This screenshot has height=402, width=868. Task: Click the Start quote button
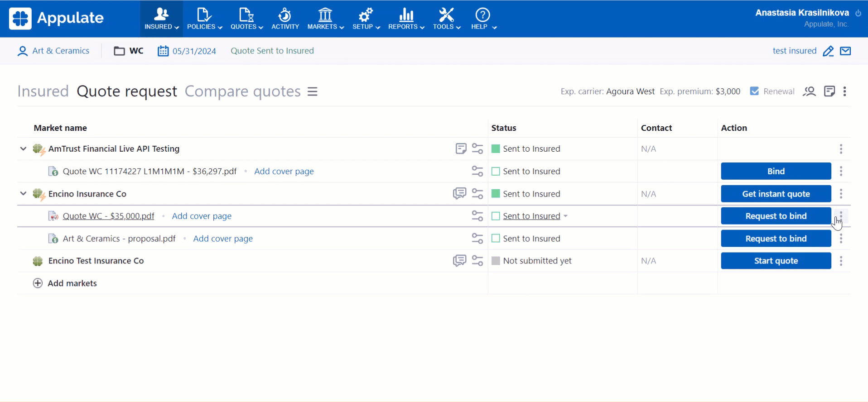pos(776,261)
